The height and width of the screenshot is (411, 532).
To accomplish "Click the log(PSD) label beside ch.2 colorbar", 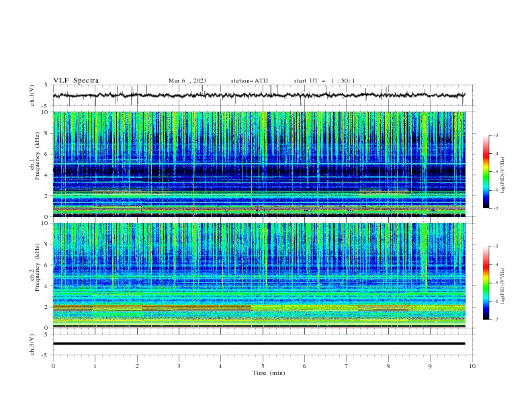I will 503,286.
